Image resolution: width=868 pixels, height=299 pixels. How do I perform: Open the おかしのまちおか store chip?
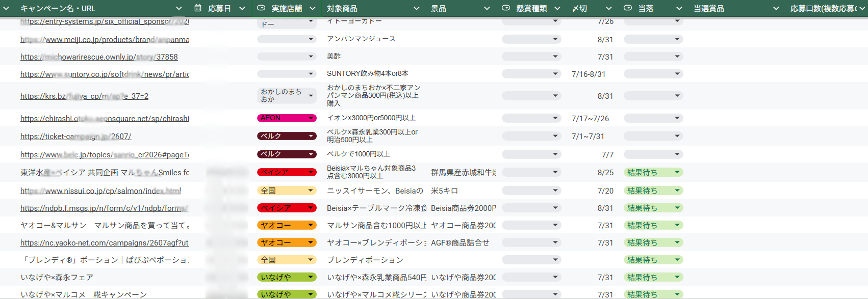[x=287, y=96]
